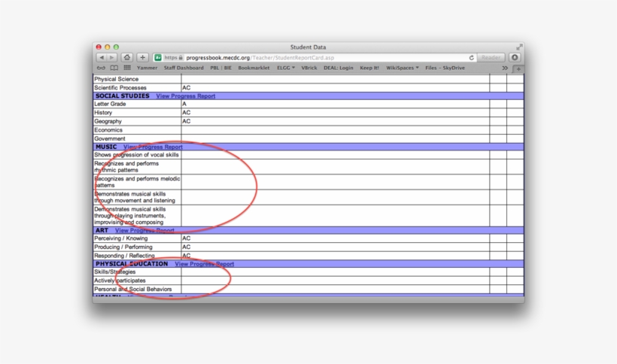Viewport: 617px width, 364px height.
Task: Click the MUSIC section heading
Action: [x=106, y=147]
